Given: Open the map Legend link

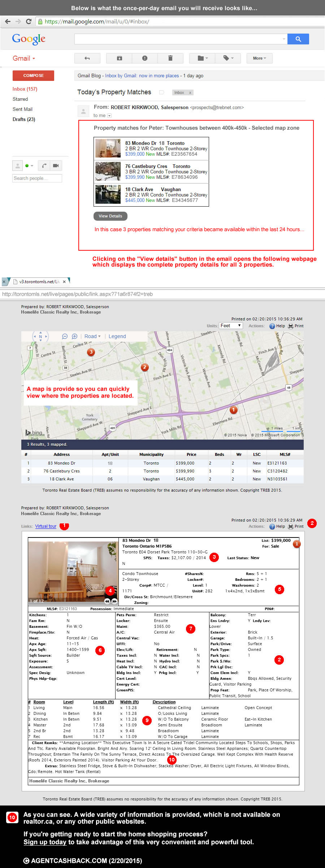Looking at the screenshot, I should [x=117, y=336].
